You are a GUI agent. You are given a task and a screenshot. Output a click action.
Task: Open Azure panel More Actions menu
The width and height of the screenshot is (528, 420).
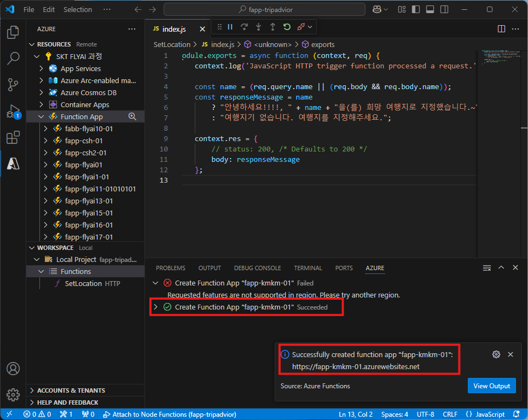[x=132, y=29]
